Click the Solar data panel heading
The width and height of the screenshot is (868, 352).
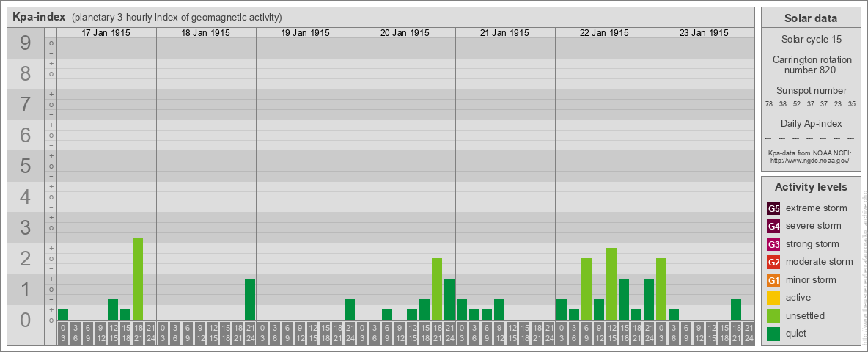(x=811, y=18)
